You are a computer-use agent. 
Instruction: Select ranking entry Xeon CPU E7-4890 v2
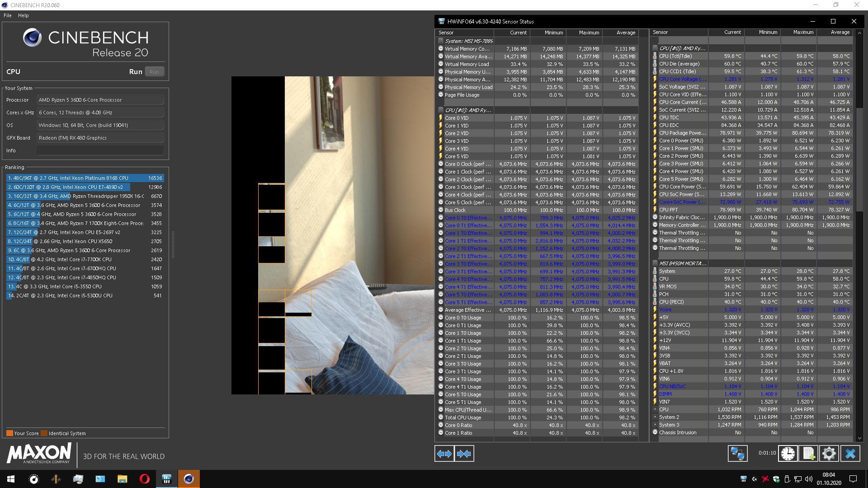point(85,187)
